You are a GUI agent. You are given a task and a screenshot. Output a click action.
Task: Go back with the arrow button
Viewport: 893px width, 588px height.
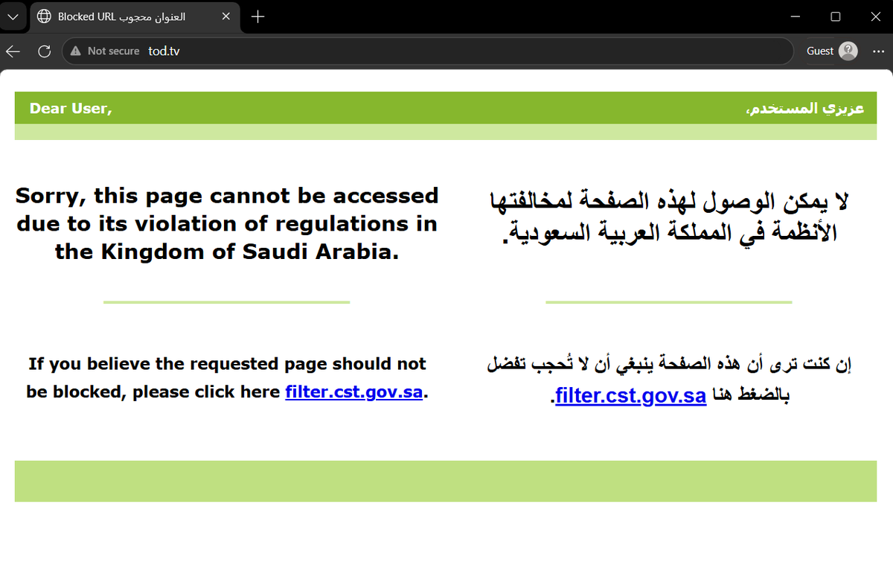13,51
